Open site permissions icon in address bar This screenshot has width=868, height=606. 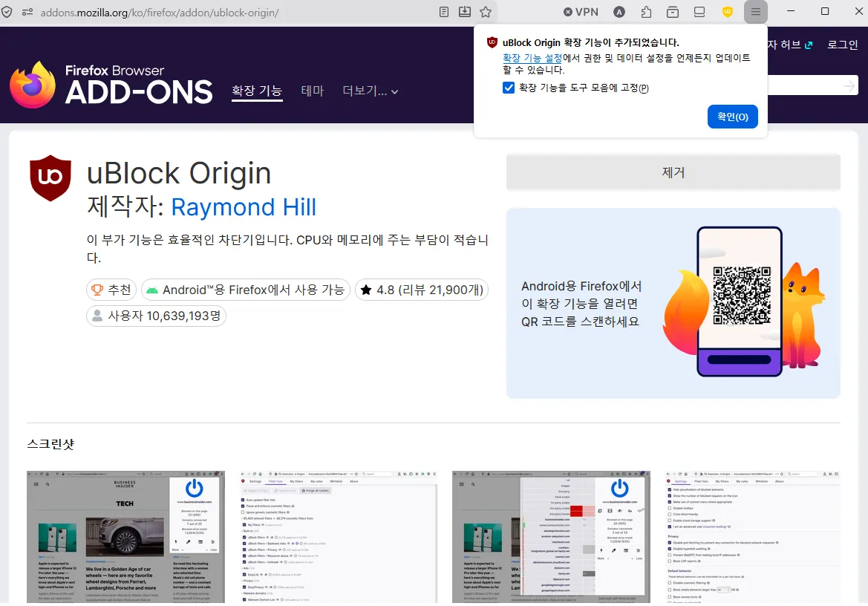point(27,12)
